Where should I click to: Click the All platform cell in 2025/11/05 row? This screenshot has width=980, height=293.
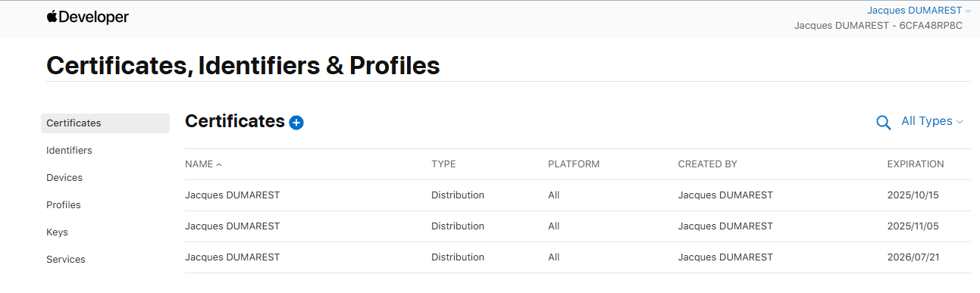[x=554, y=226]
